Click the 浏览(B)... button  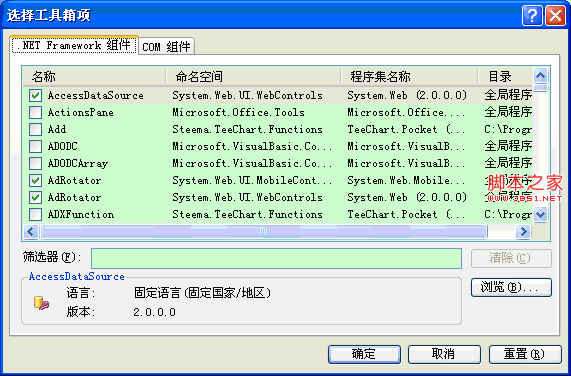(x=511, y=288)
